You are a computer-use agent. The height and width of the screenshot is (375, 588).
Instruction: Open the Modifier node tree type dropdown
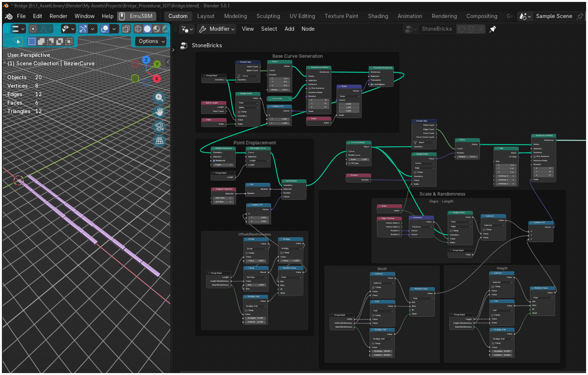tap(217, 29)
